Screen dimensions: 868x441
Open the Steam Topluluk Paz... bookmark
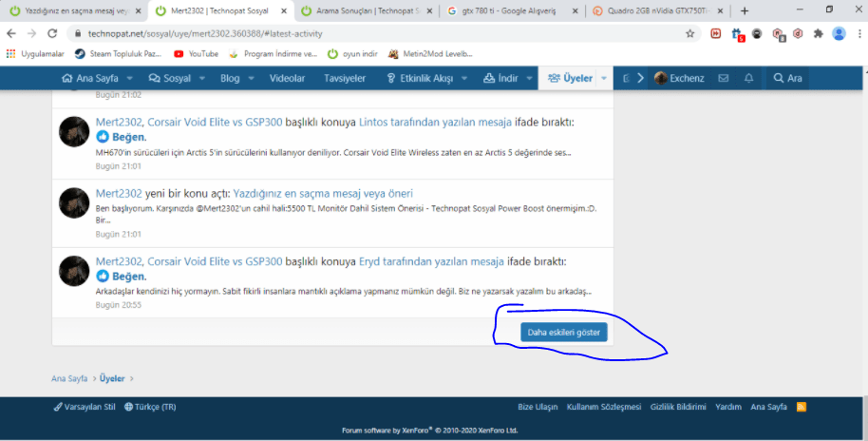click(x=118, y=54)
